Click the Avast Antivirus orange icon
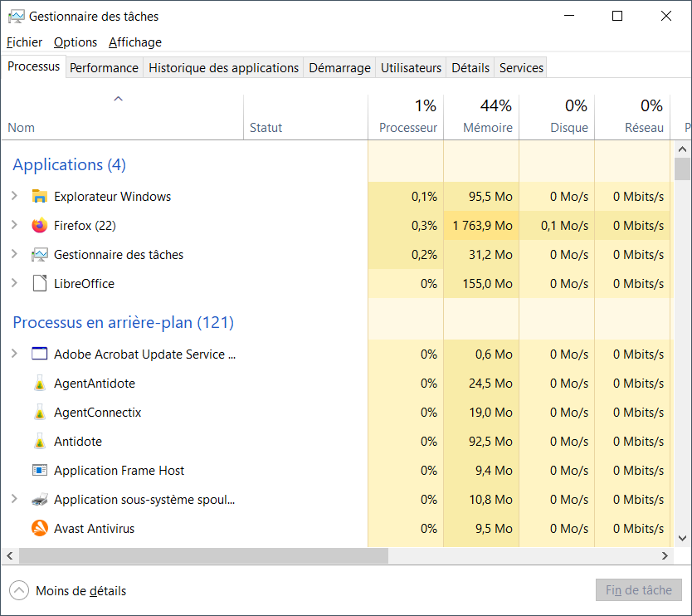Image resolution: width=692 pixels, height=616 pixels. [x=40, y=528]
